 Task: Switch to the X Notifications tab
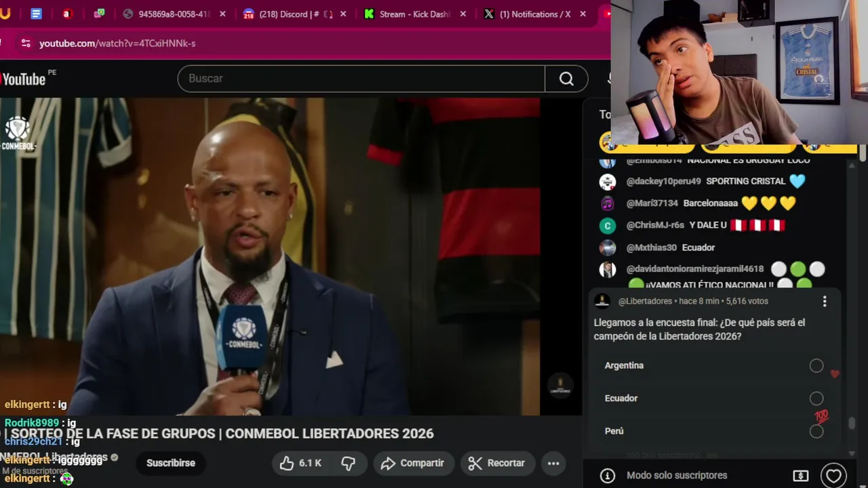click(534, 14)
